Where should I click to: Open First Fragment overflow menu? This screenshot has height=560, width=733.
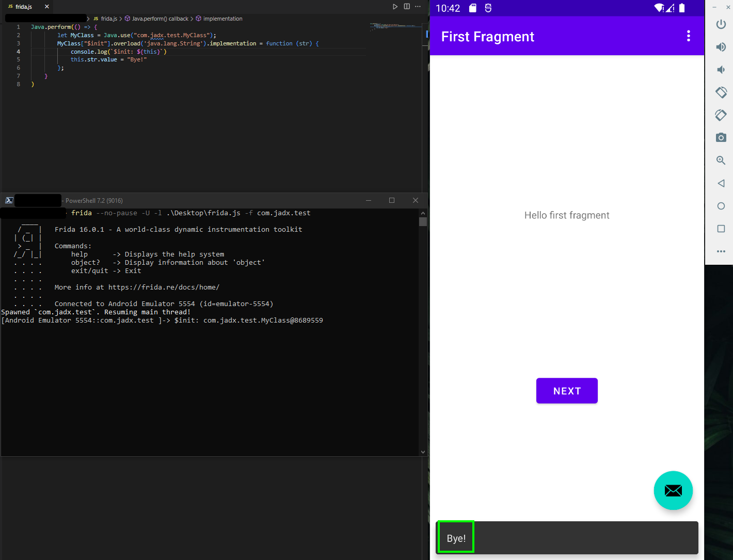(x=689, y=36)
